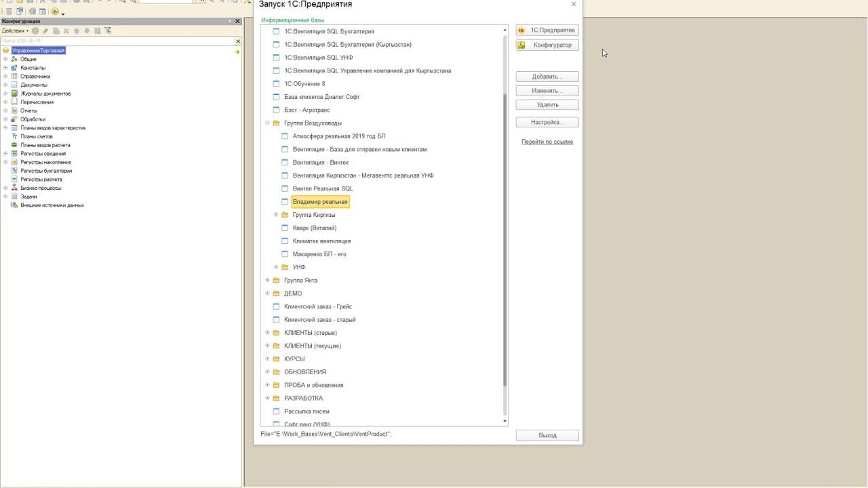
Task: Click the filter funnel icon in Конфигурация toolbar
Action: (108, 30)
